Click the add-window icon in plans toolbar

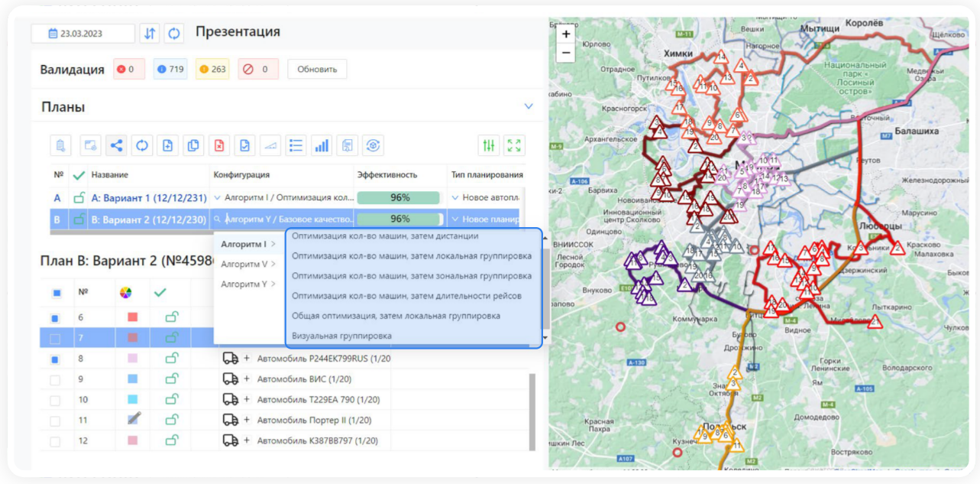pos(91,145)
